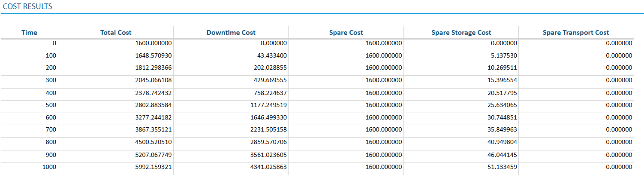The height and width of the screenshot is (181, 644).
Task: Click Downtime Cost value 3561.023605
Action: pos(268,154)
